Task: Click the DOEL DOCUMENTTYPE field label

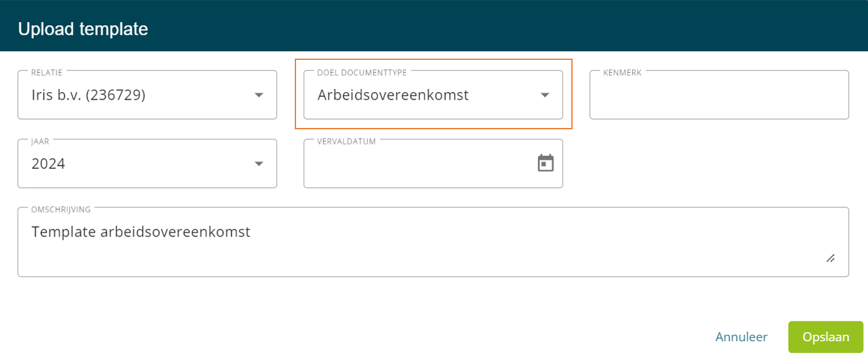Action: coord(362,73)
